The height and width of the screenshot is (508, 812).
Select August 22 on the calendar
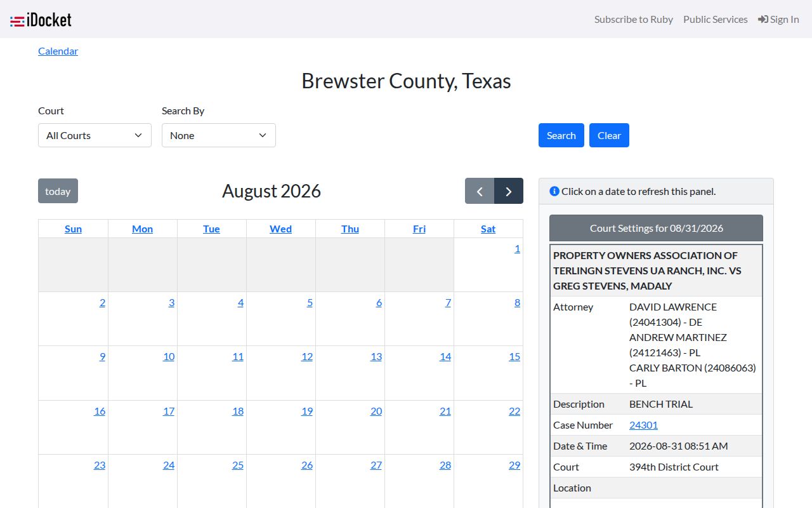pyautogui.click(x=514, y=411)
